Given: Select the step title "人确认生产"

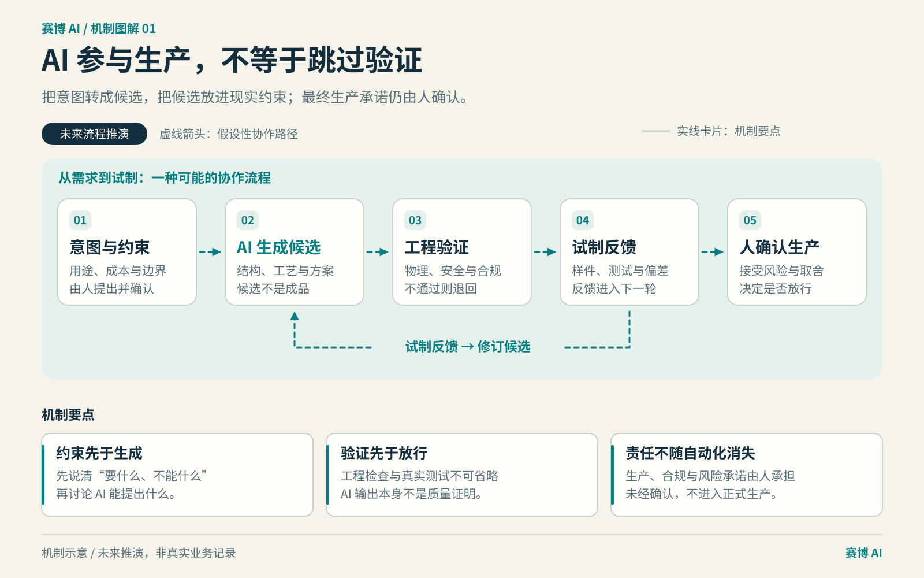Looking at the screenshot, I should (x=780, y=247).
